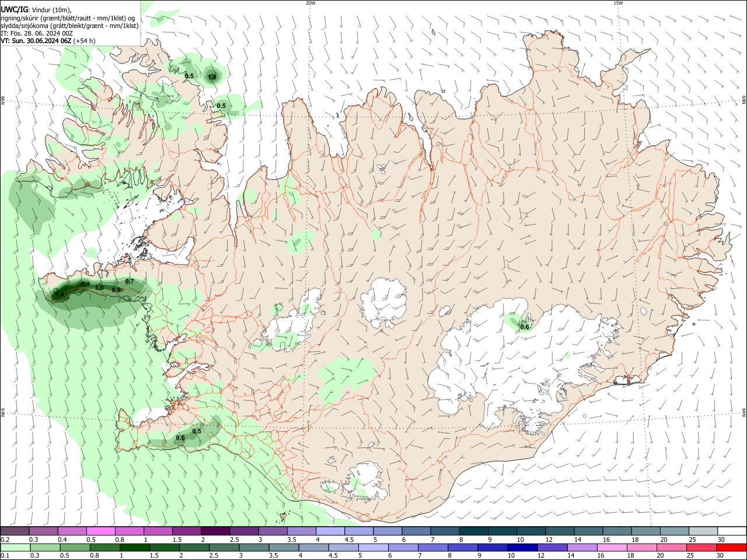The width and height of the screenshot is (747, 560).
Task: Click the 0.4 label on the snow legend
Action: tap(62, 540)
